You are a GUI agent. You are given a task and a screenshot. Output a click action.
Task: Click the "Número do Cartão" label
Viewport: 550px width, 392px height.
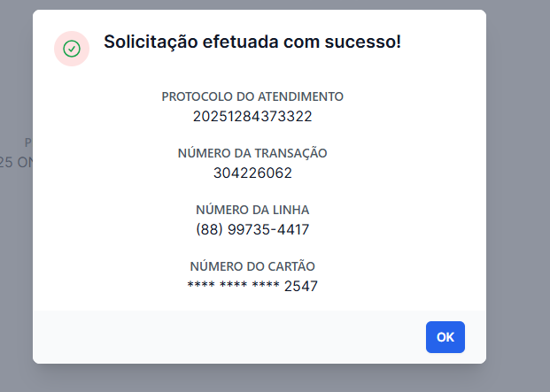tap(252, 265)
